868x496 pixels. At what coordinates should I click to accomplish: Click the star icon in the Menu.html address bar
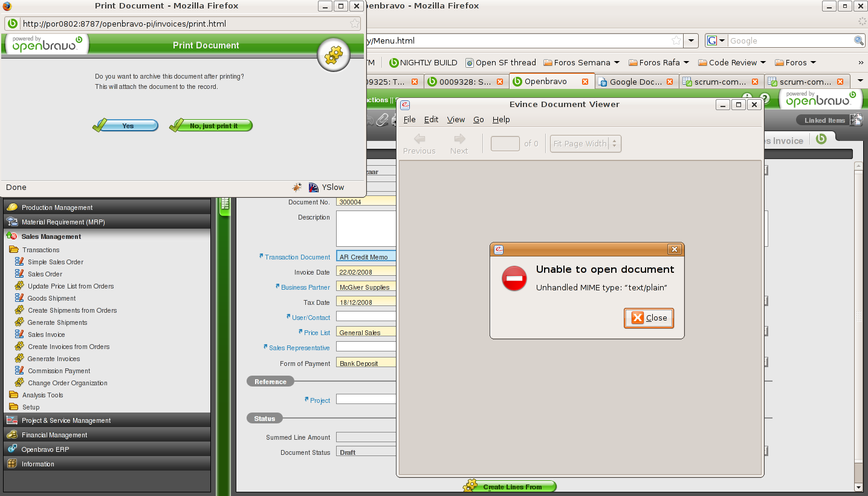[x=676, y=41]
